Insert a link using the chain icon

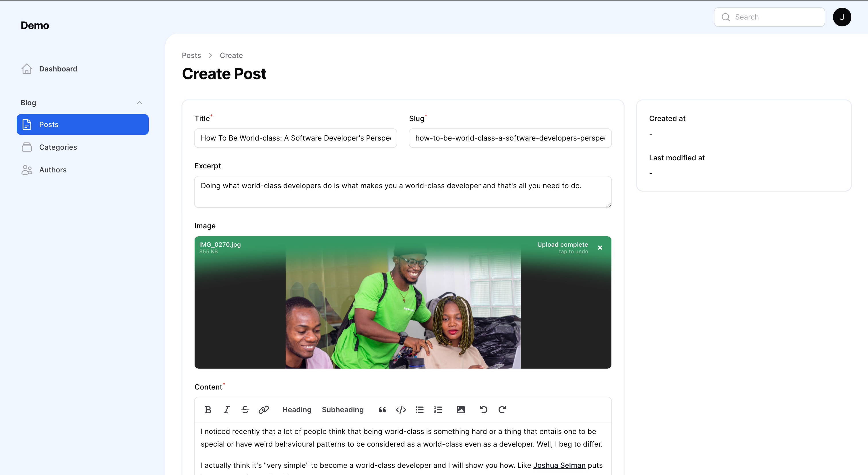[263, 410]
